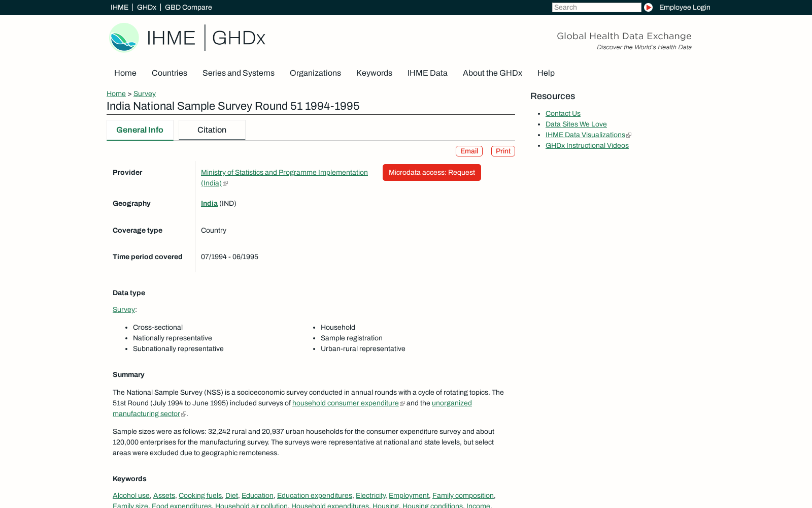Click the Urban-rural representative list item

tap(363, 348)
